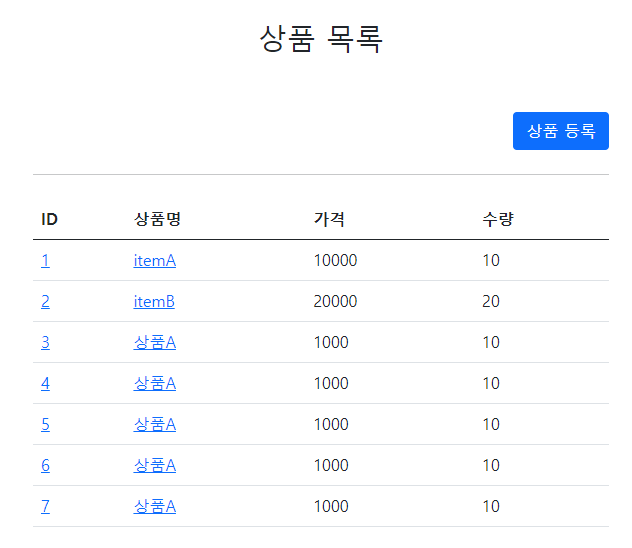This screenshot has height=548, width=632.
Task: Open the itemB product link
Action: (154, 301)
